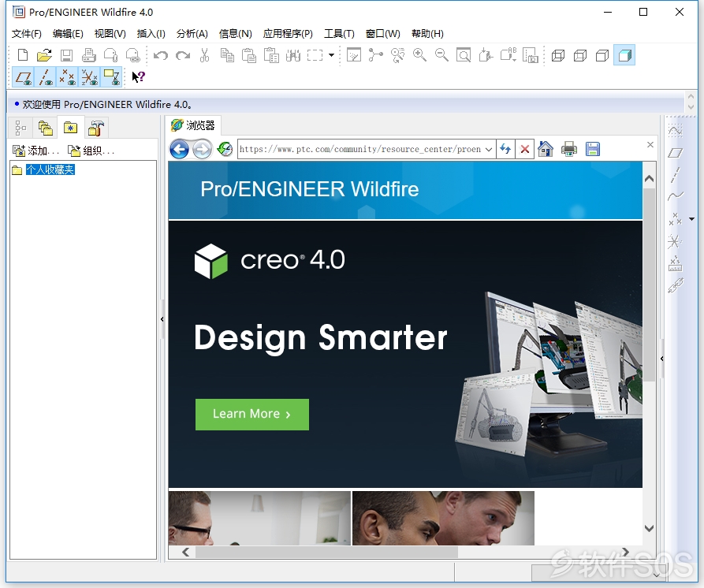Switch to the Folder Browser navigator tab

[46, 128]
